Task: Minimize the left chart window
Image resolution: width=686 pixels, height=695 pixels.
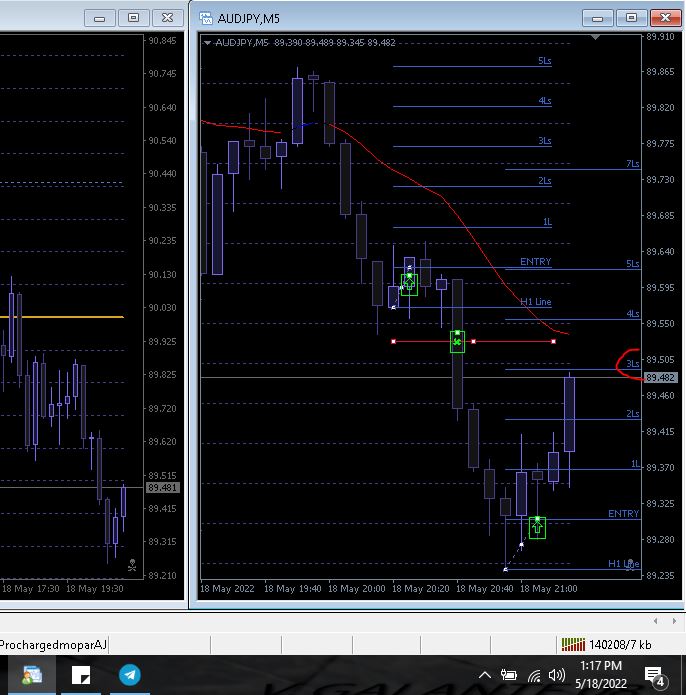Action: click(100, 18)
